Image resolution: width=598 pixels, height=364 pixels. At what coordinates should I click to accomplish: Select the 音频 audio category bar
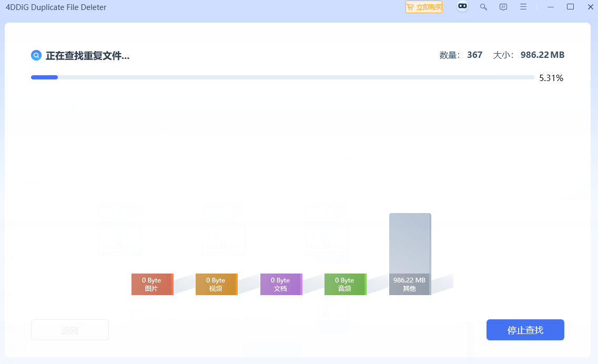click(x=345, y=284)
